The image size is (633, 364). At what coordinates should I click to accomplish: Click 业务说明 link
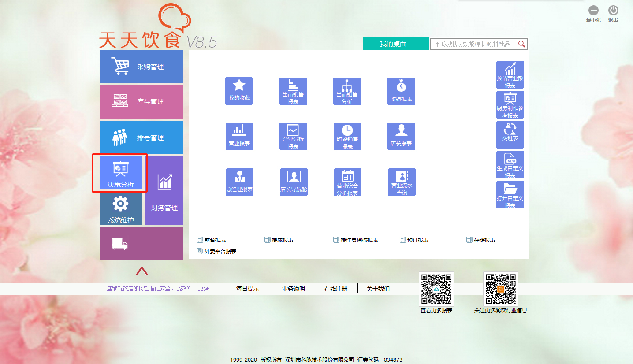(x=294, y=289)
